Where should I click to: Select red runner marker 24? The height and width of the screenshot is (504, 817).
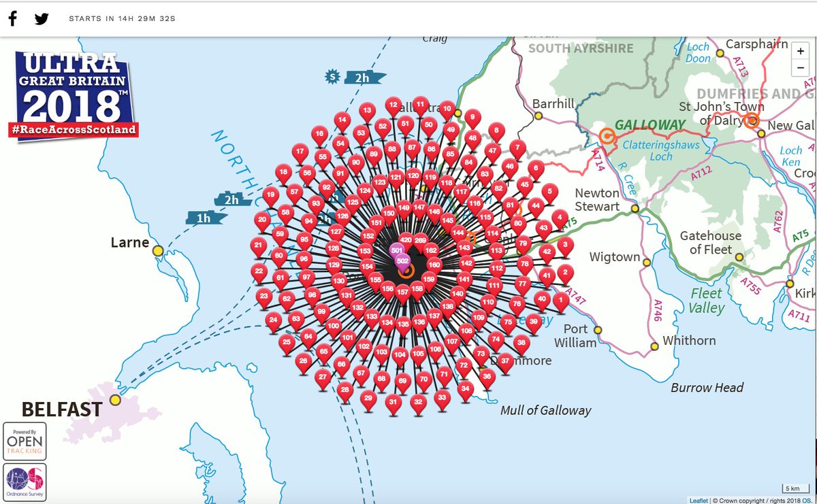click(x=274, y=322)
